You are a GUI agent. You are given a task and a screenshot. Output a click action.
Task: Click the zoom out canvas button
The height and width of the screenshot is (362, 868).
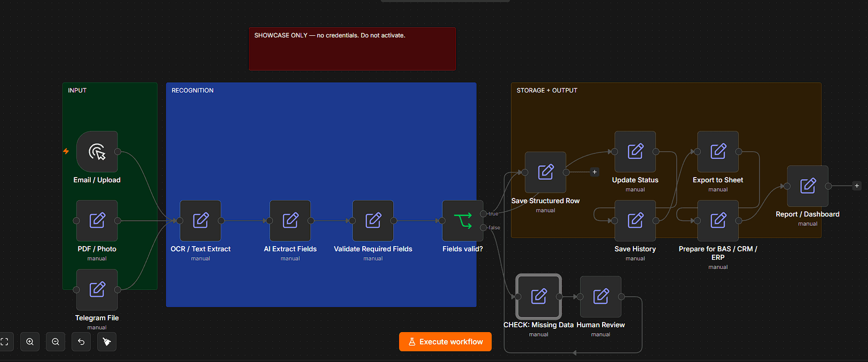(x=56, y=342)
